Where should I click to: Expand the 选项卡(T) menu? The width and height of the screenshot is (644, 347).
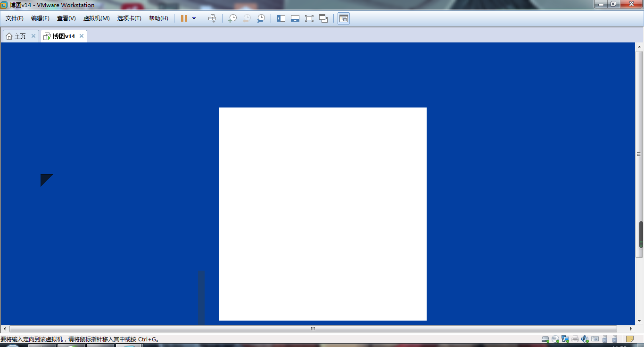pos(129,18)
